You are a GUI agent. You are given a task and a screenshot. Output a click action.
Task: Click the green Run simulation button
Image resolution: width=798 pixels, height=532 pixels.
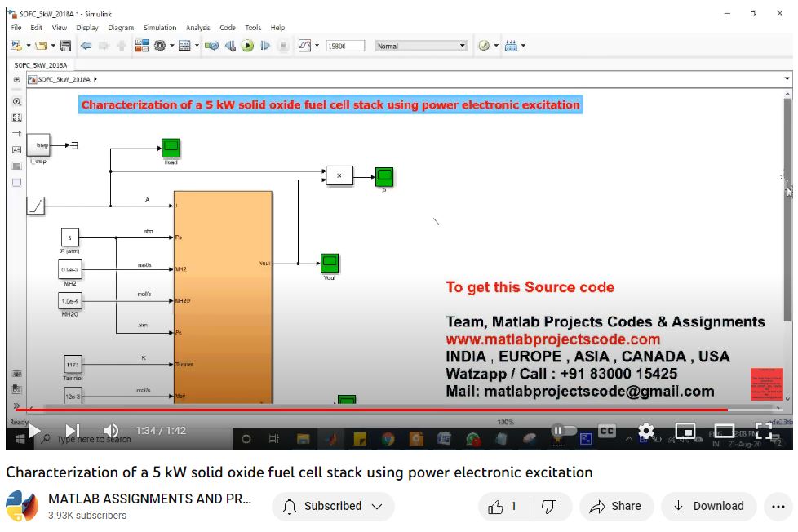247,46
